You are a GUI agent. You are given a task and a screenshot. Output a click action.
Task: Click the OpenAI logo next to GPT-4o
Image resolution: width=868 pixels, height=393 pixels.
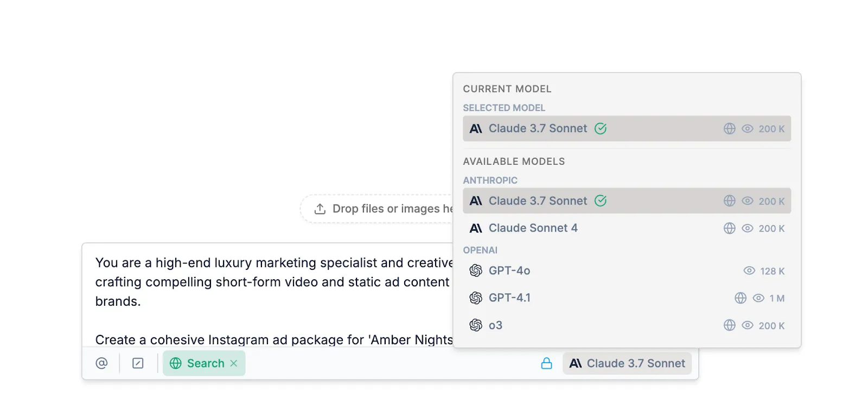pos(476,270)
